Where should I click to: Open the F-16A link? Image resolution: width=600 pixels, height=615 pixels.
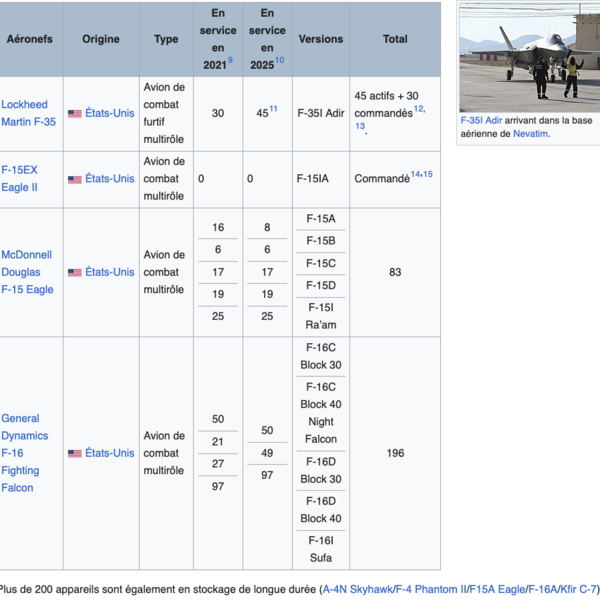coord(543,590)
